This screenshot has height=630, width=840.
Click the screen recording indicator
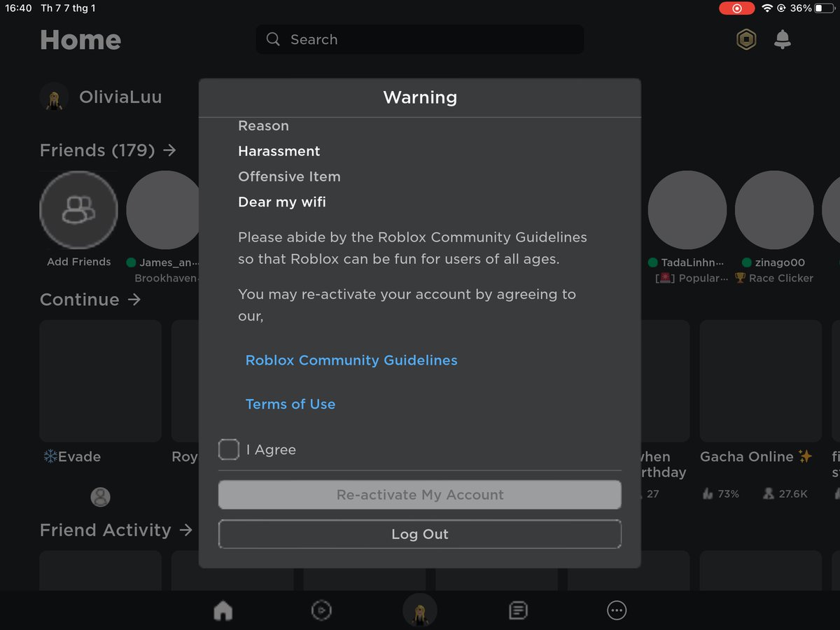coord(736,8)
